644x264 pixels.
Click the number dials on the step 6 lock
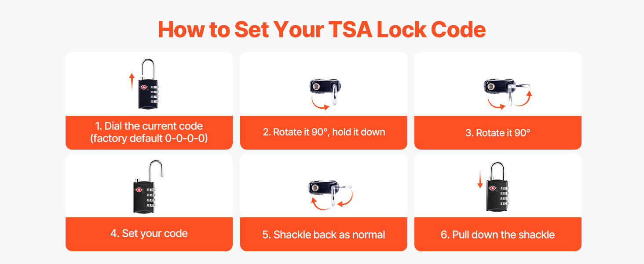[x=504, y=196]
